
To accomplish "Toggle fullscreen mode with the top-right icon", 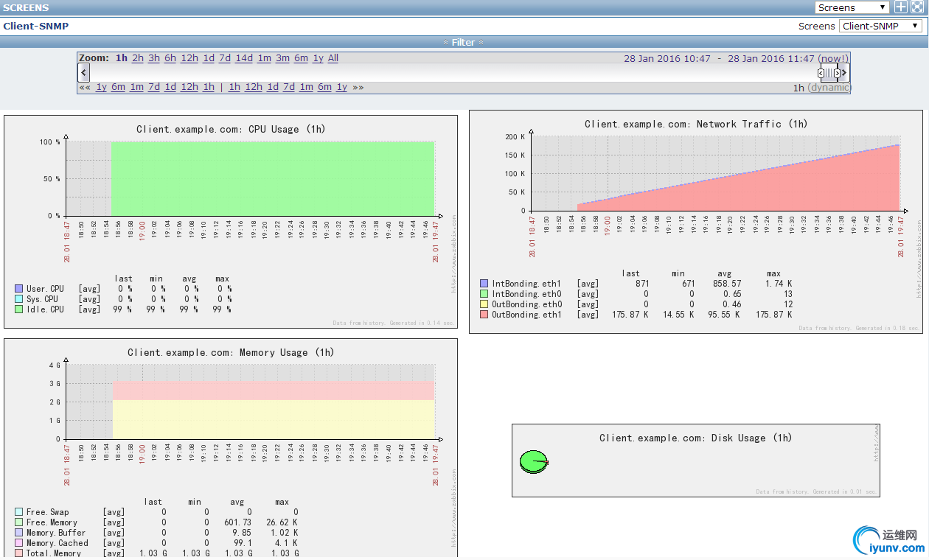I will tap(916, 7).
